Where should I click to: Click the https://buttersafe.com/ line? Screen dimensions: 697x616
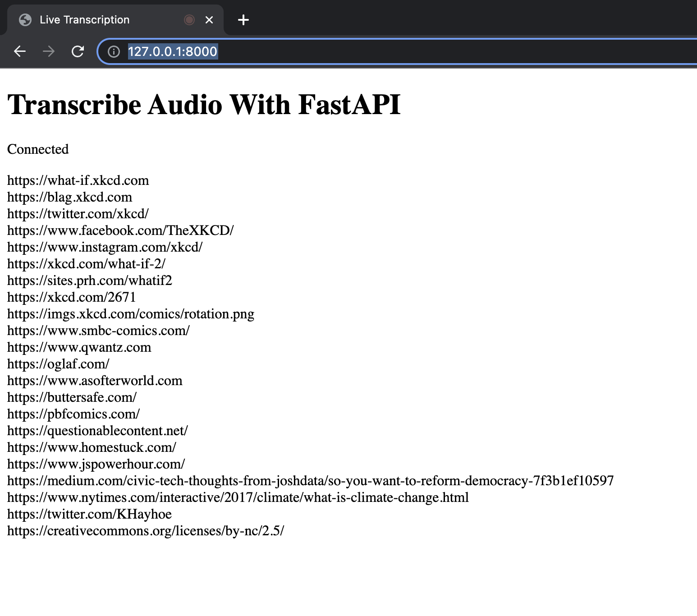click(x=72, y=397)
